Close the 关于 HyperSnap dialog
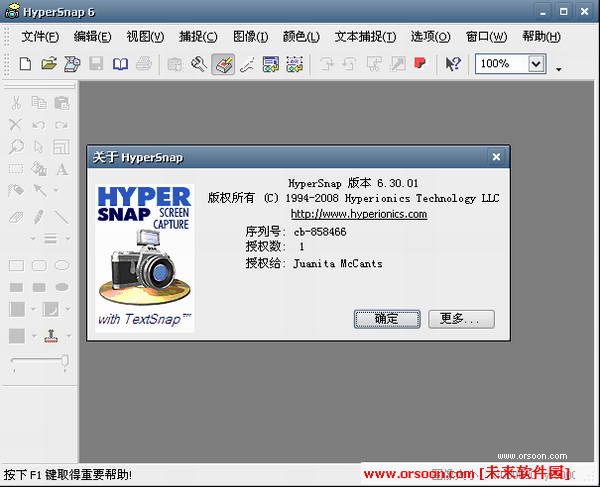This screenshot has width=600, height=487. pos(496,157)
